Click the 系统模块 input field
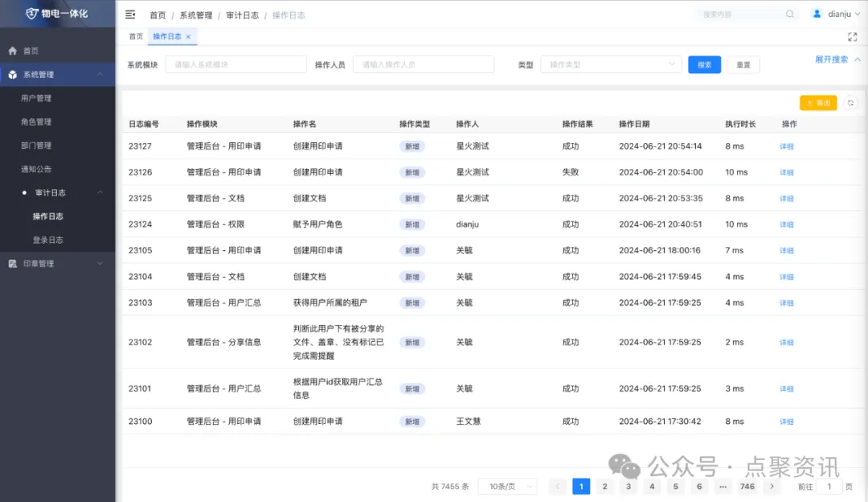868x502 pixels. [235, 64]
